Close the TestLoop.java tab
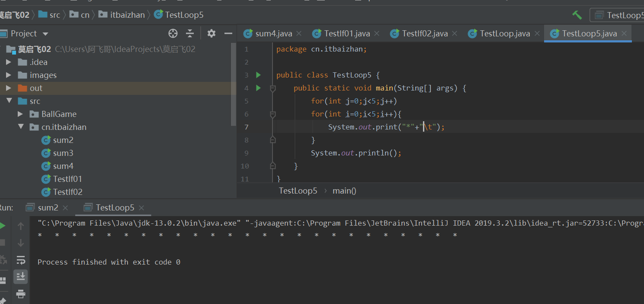 click(x=537, y=33)
